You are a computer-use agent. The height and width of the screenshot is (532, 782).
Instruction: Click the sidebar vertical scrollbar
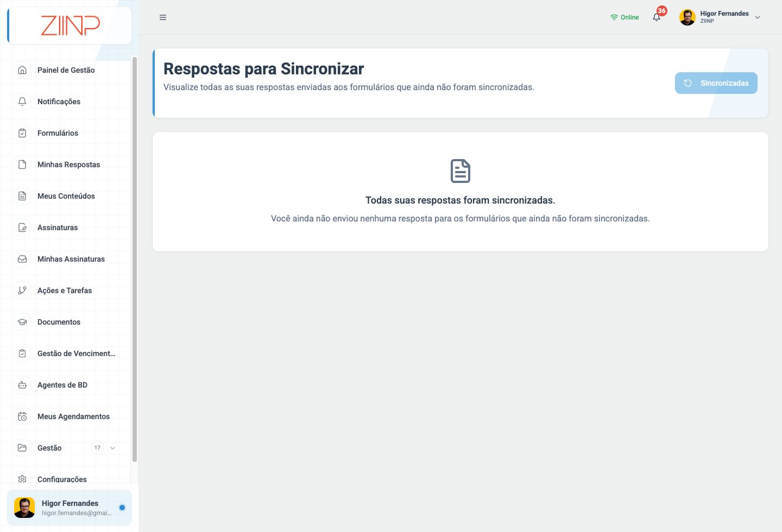pos(134,259)
